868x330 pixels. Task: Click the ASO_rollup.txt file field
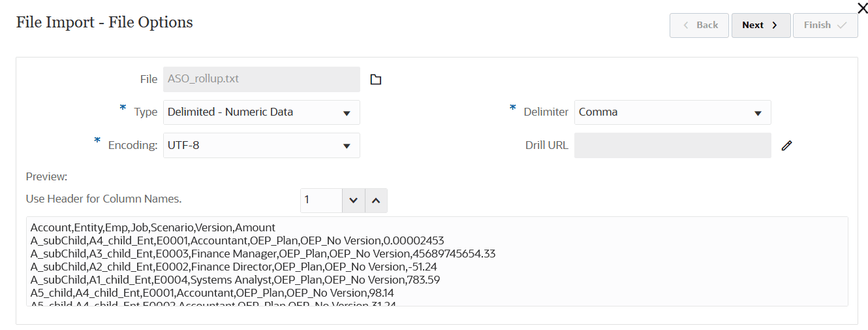[261, 80]
